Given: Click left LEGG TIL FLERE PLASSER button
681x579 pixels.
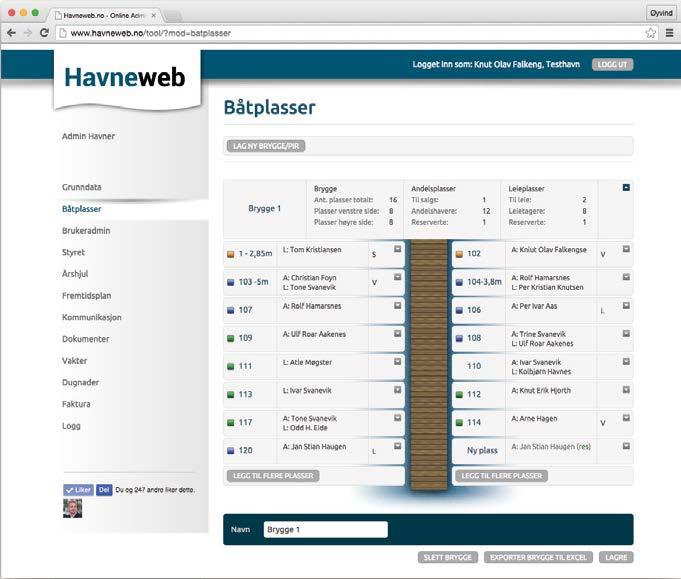Looking at the screenshot, I should 273,476.
